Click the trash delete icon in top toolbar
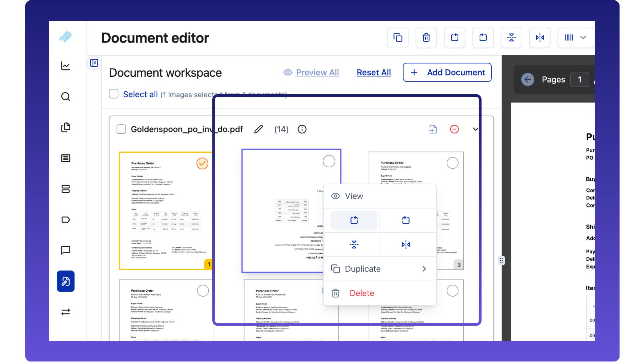Screen dimensions: 644x362 426,38
